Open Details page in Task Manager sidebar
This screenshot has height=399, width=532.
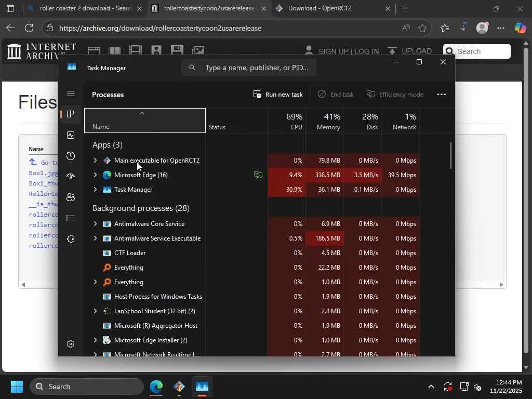click(71, 218)
